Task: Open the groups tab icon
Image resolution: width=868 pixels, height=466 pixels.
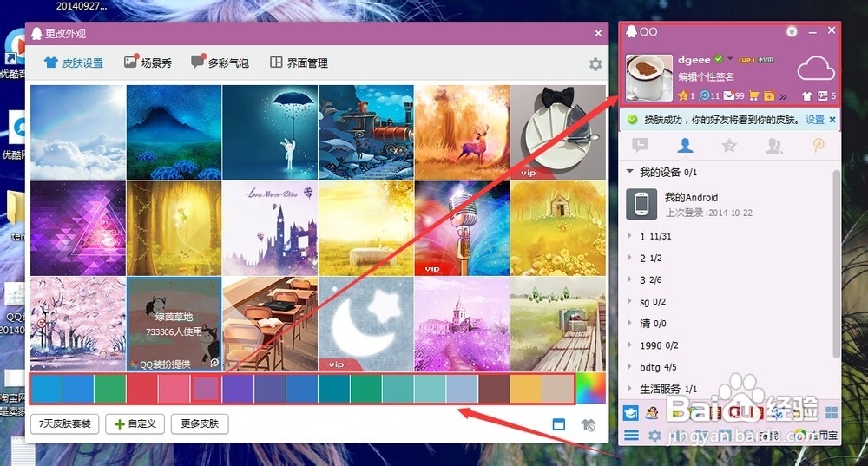Action: click(773, 146)
